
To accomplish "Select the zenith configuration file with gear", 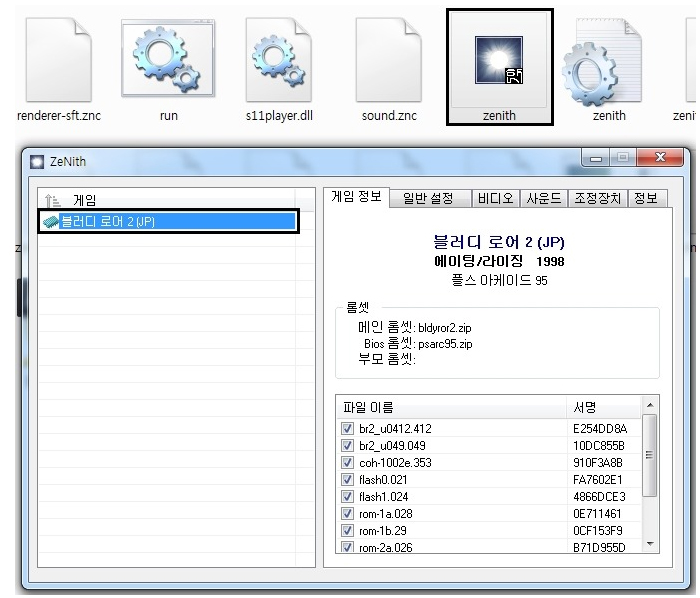I will (602, 62).
